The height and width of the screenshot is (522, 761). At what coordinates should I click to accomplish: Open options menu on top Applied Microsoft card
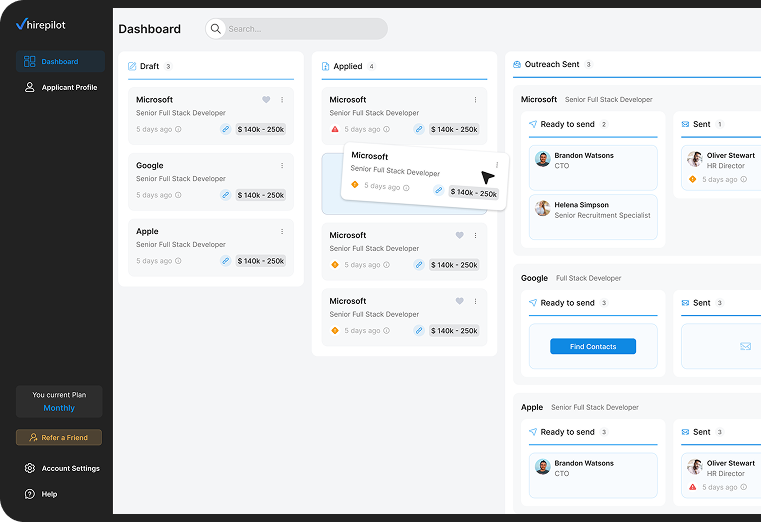point(475,100)
